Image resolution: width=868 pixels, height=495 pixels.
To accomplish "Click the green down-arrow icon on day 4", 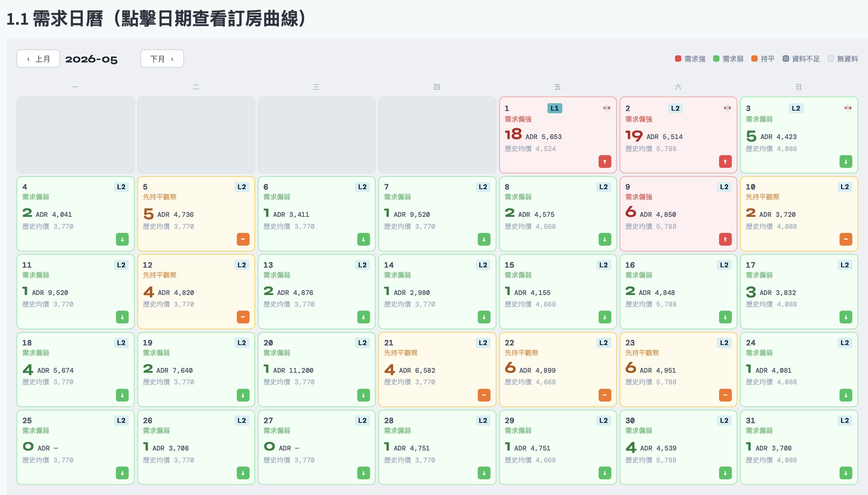I will tap(122, 239).
